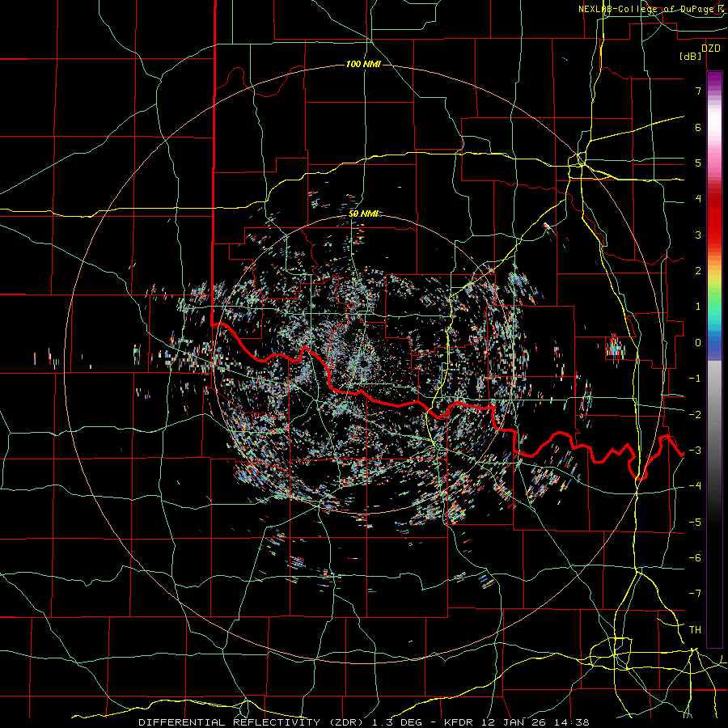This screenshot has width=728, height=728.
Task: Click the "-2" value on the color scale
Action: tap(695, 414)
